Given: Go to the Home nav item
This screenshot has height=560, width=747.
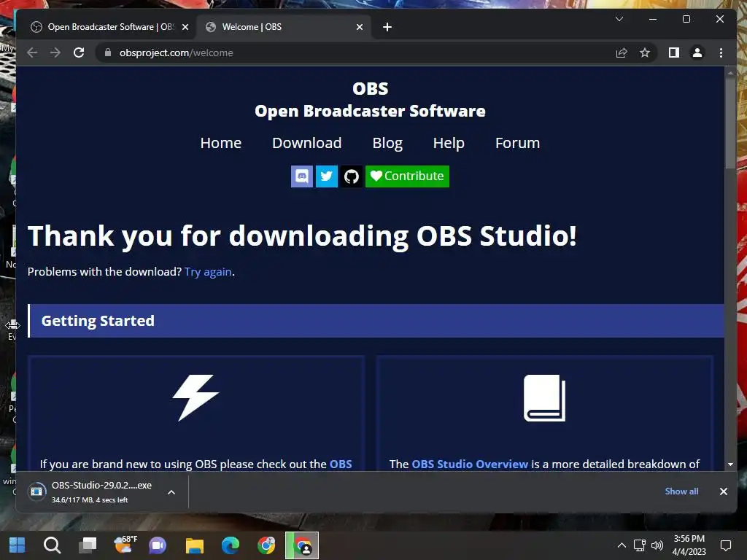Looking at the screenshot, I should point(220,143).
